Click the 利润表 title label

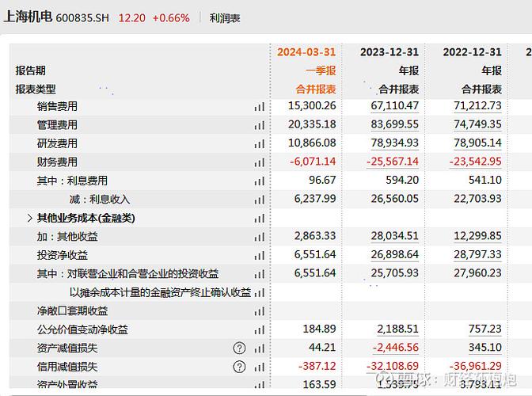coord(225,18)
